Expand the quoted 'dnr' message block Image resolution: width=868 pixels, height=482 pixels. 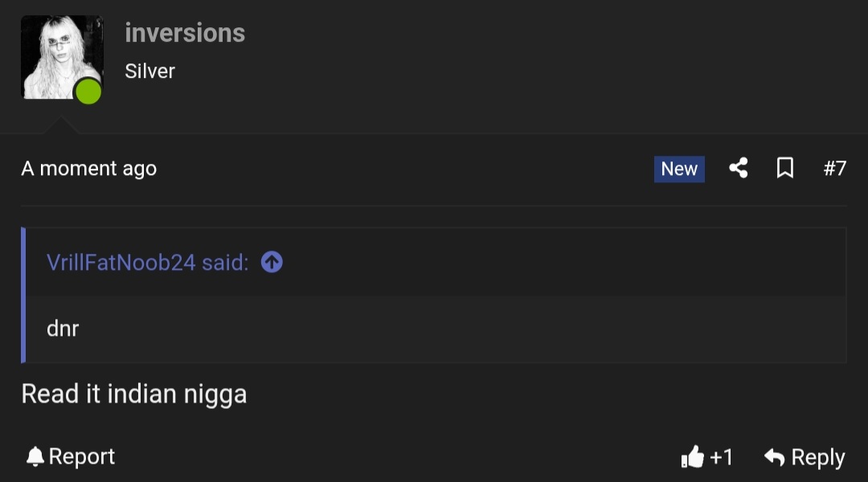436,329
